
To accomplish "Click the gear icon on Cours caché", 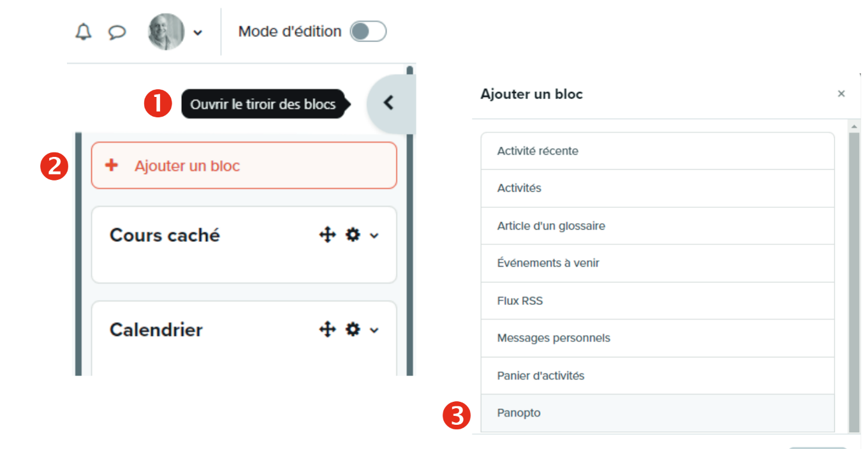I will coord(353,235).
